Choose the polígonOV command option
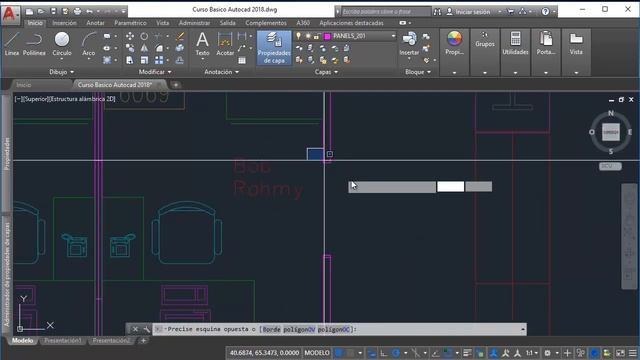 pos(299,329)
